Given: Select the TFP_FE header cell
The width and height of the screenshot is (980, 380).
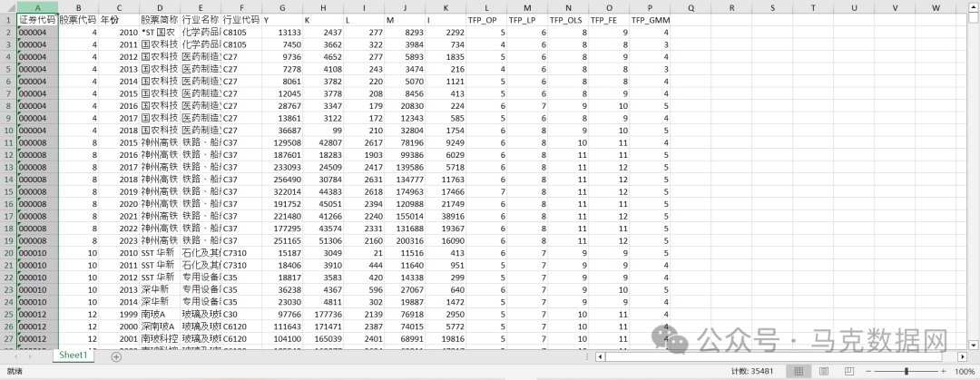Looking at the screenshot, I should [610, 20].
